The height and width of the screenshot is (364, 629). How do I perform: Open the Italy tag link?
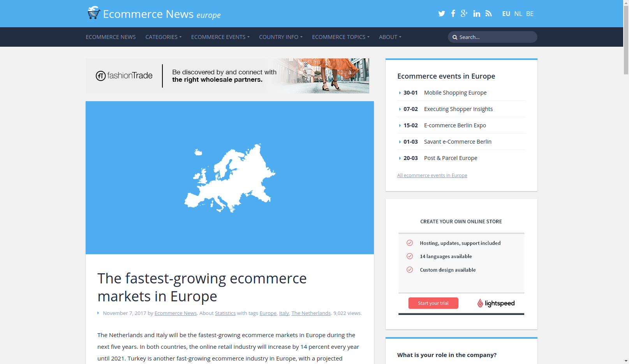coord(284,313)
